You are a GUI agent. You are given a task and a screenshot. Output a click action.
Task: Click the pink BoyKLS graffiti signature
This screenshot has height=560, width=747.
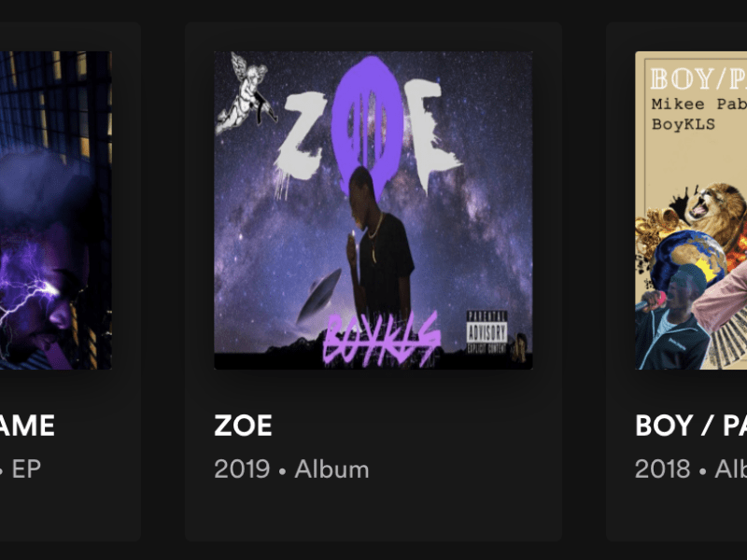click(381, 340)
